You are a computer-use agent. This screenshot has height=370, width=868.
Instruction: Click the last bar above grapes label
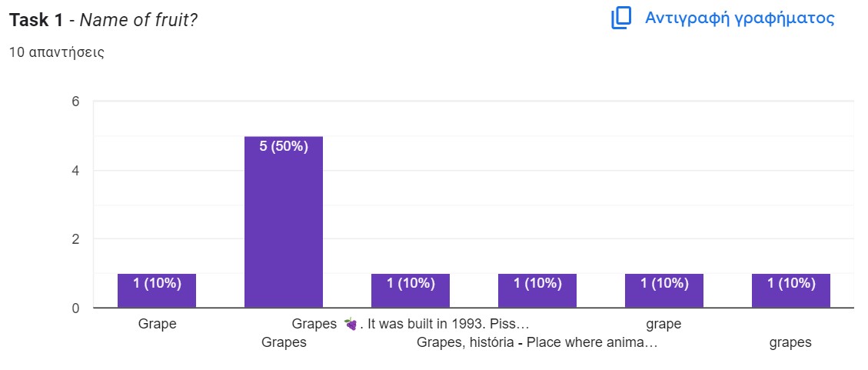coord(791,291)
